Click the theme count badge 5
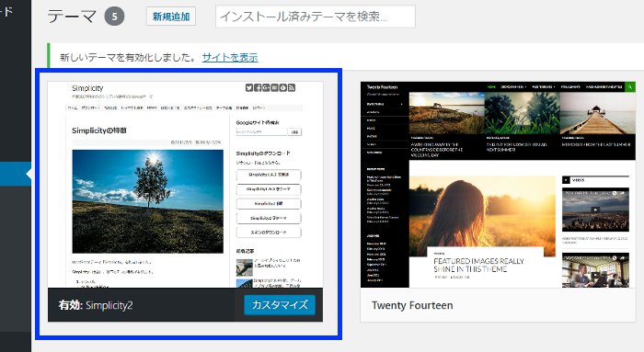644x352 pixels. 114,17
